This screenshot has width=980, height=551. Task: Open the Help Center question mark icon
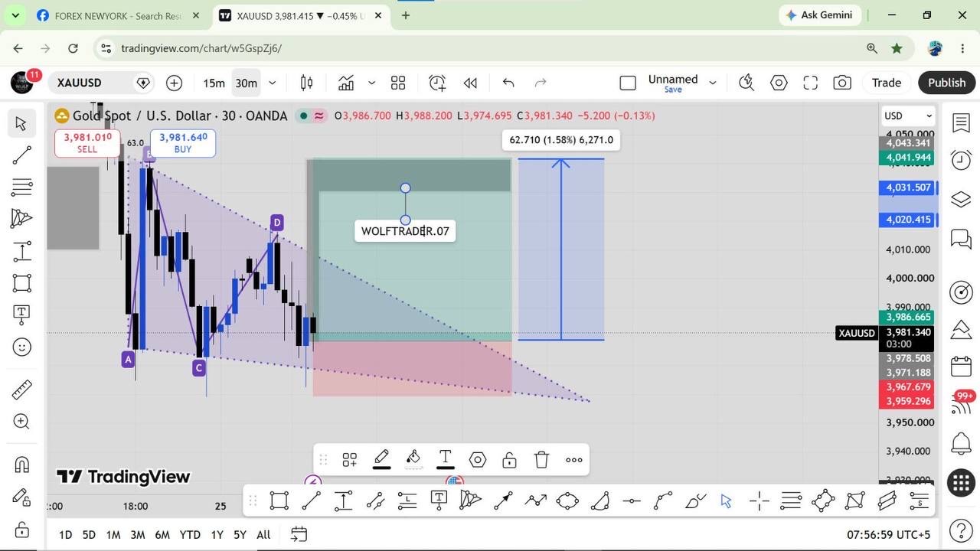[961, 530]
